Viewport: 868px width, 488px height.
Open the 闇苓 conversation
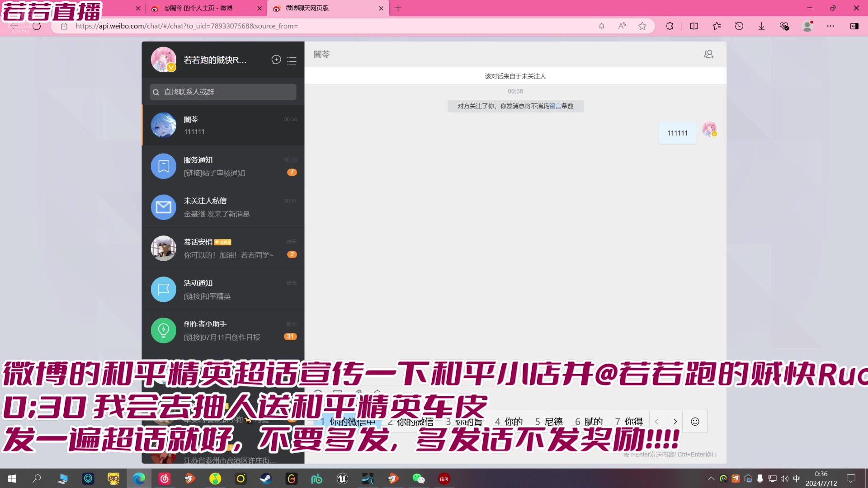223,125
